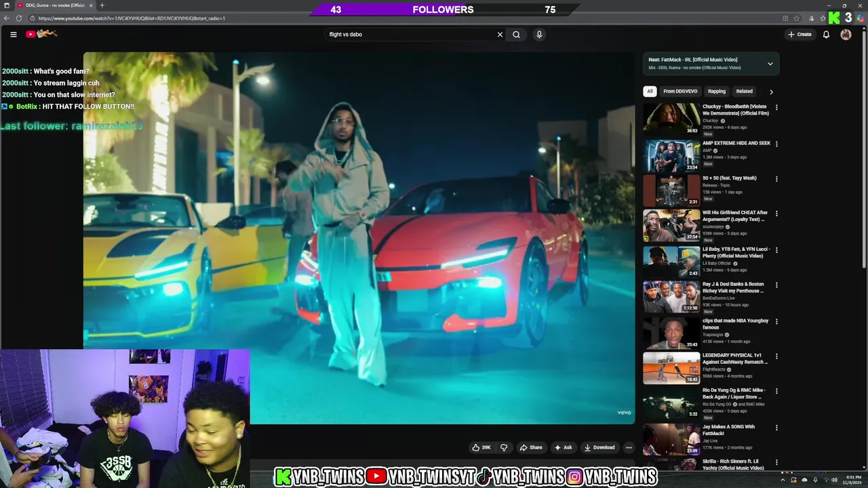Switch to 'DDG, Gunna - no smoke' browser tab
This screenshot has height=488, width=868.
point(54,5)
